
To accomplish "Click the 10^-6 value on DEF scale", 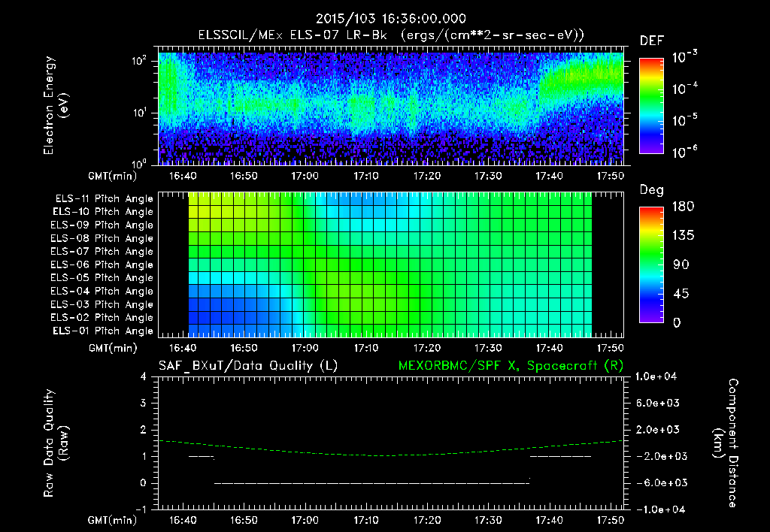I will tap(684, 152).
